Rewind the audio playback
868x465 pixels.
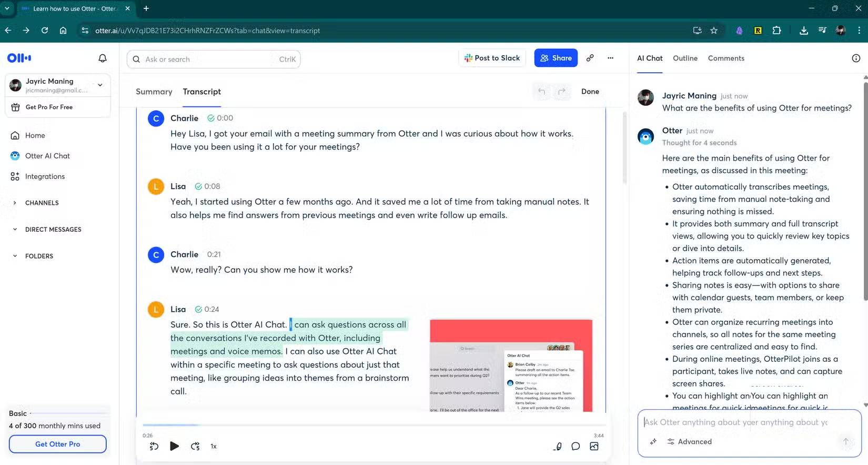click(154, 446)
